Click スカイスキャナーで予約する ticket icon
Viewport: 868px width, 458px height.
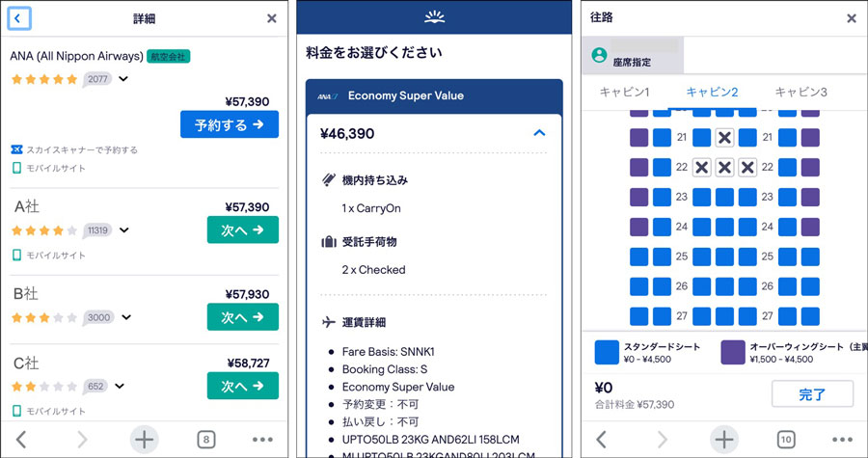tap(16, 149)
